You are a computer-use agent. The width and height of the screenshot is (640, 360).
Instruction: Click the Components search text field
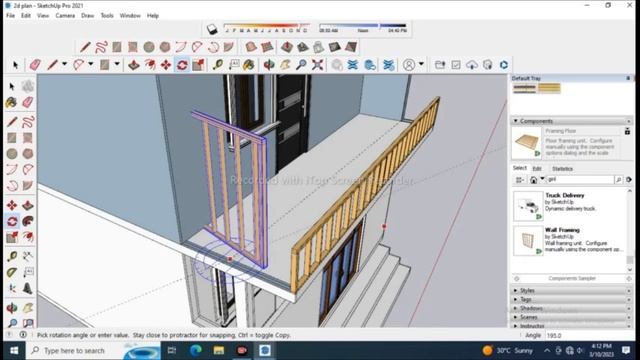click(x=580, y=180)
